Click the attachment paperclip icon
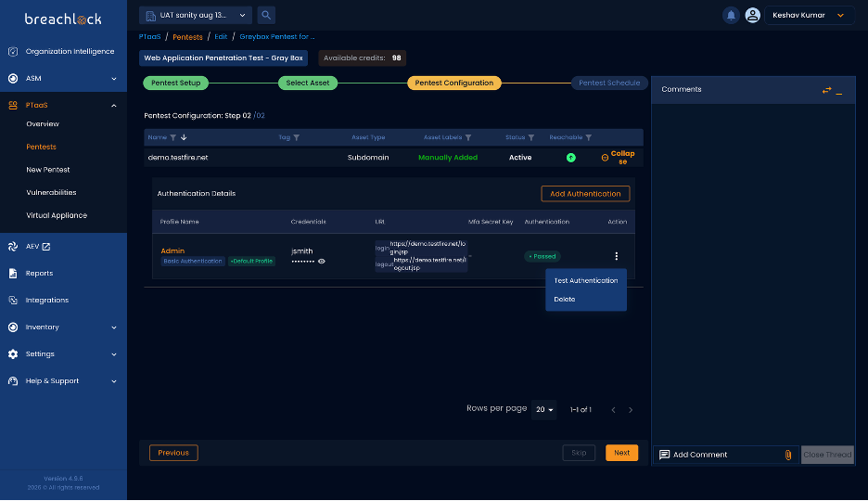Viewport: 868px width, 501px height. (x=788, y=455)
